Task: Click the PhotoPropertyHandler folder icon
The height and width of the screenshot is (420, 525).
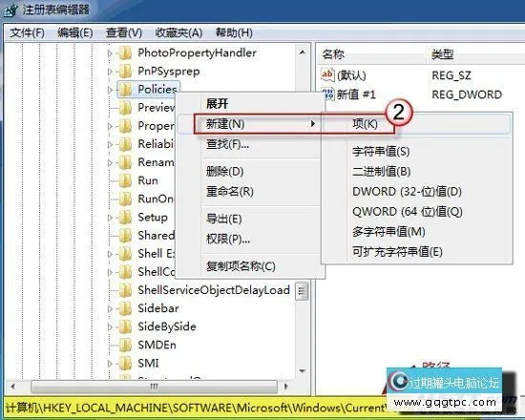Action: tap(126, 52)
